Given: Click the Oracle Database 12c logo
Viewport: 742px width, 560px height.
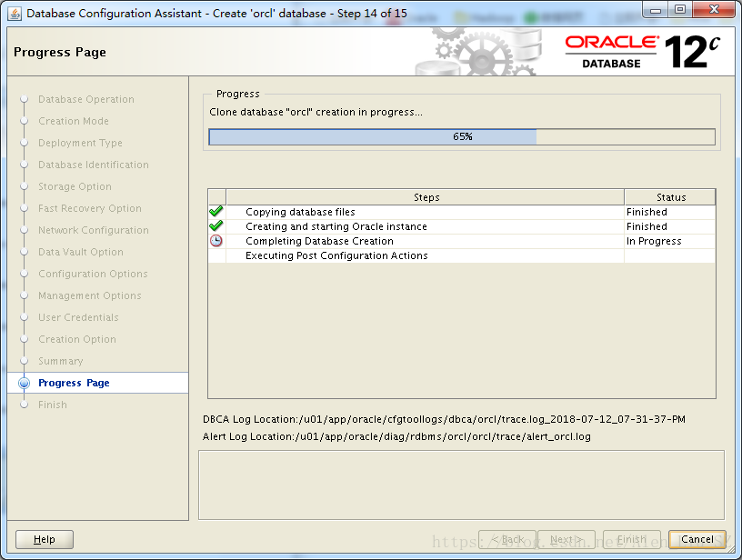Looking at the screenshot, I should point(643,52).
